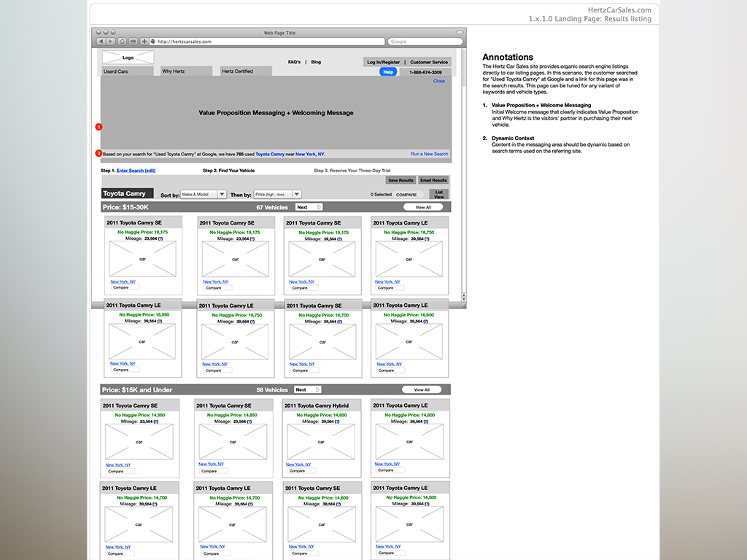747x560 pixels.
Task: Open the Sort by Make & Model dropdown
Action: pos(204,195)
